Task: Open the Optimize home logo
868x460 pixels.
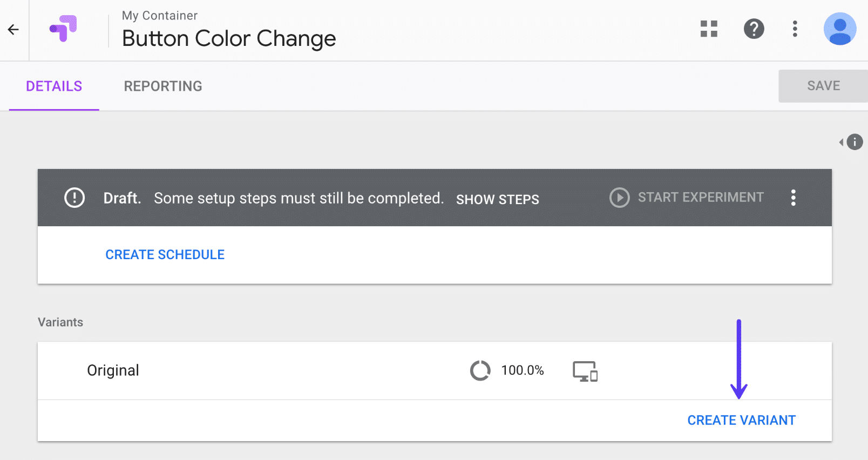Action: click(64, 30)
